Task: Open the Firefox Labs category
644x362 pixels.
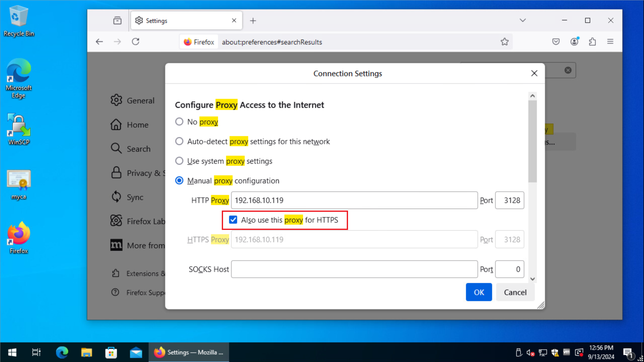Action: tap(138, 221)
